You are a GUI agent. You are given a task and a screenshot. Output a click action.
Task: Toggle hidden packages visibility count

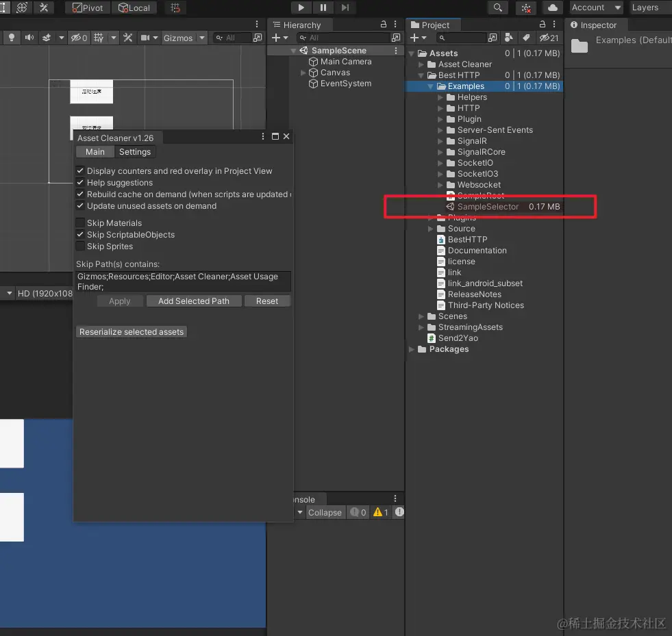[549, 38]
